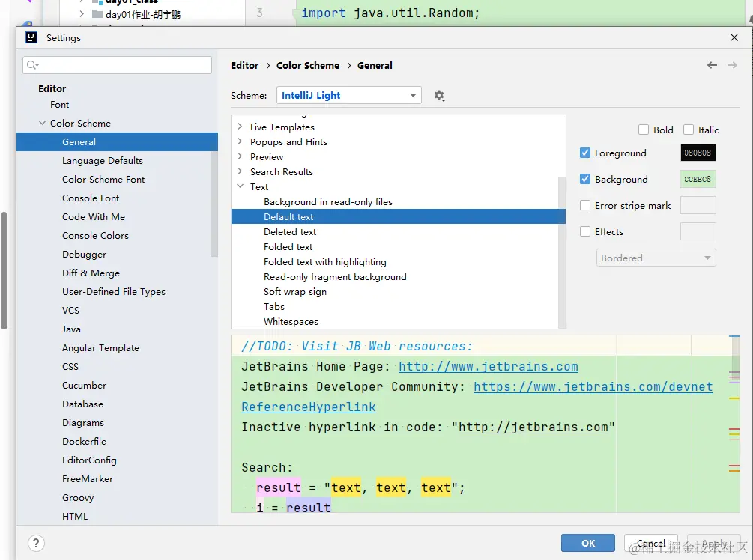Collapse the Color Scheme sidebar node
753x560 pixels.
click(42, 123)
